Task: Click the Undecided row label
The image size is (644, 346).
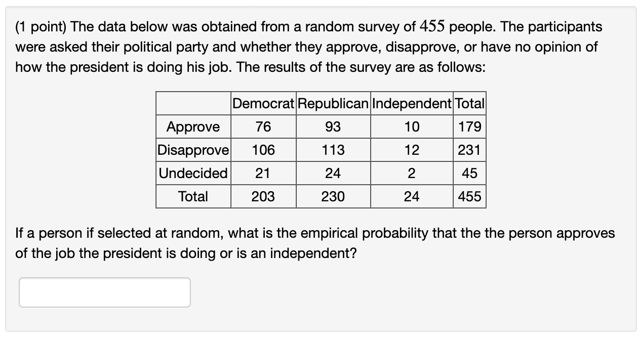Action: [x=192, y=173]
